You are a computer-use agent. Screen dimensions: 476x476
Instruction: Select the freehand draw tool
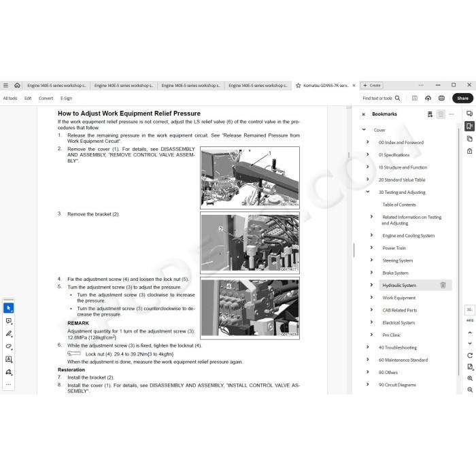pyautogui.click(x=8, y=346)
